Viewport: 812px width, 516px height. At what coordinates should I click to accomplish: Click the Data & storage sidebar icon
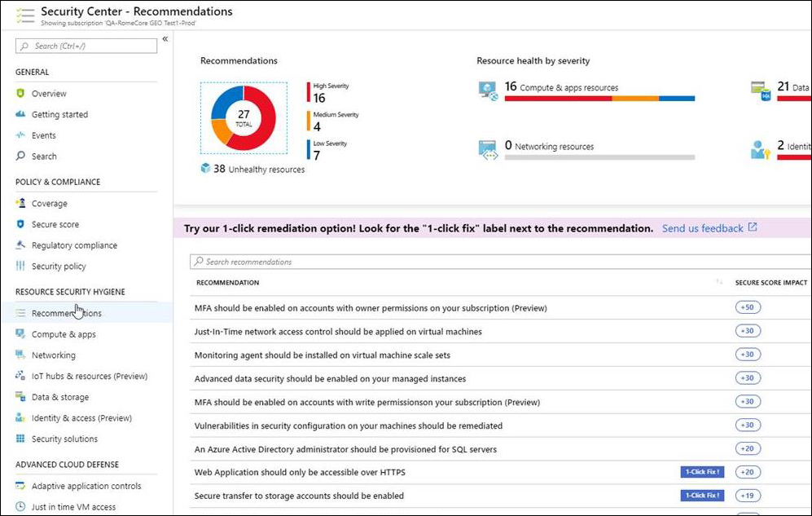[20, 397]
